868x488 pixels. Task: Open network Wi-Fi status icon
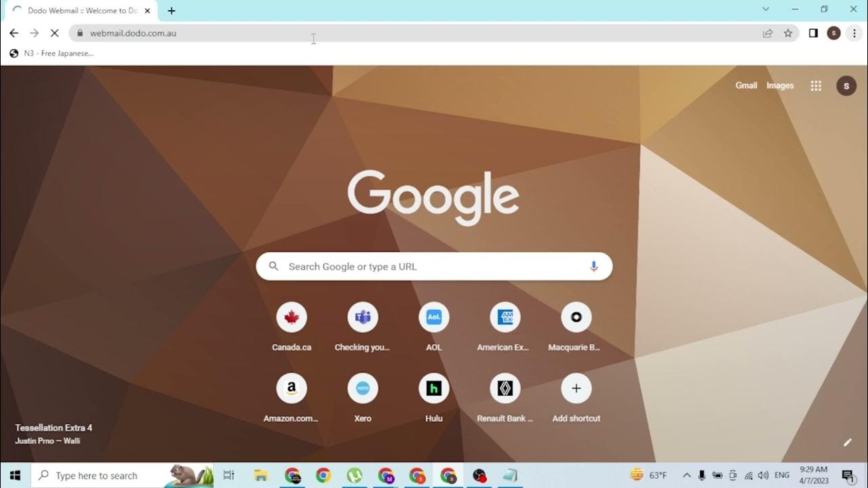pyautogui.click(x=749, y=475)
